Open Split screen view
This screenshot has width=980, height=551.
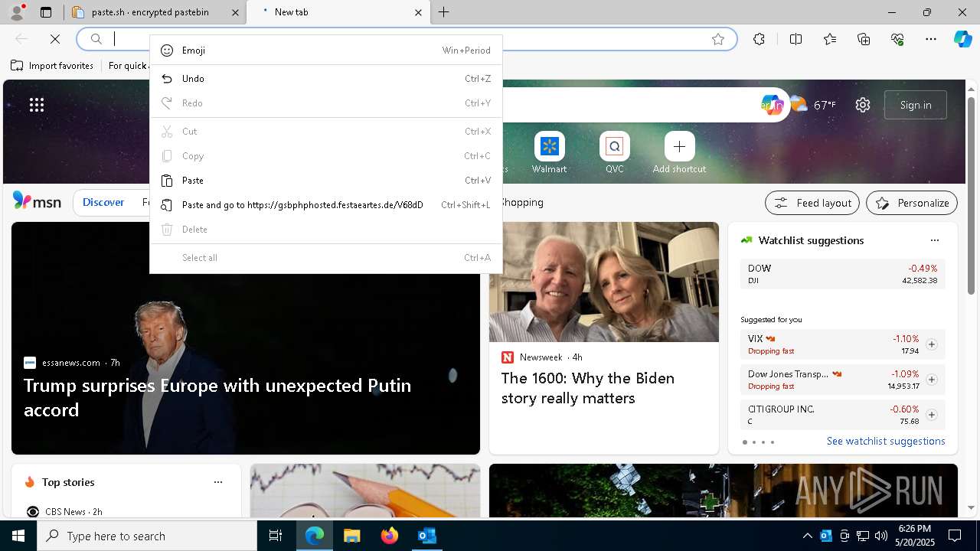[795, 39]
